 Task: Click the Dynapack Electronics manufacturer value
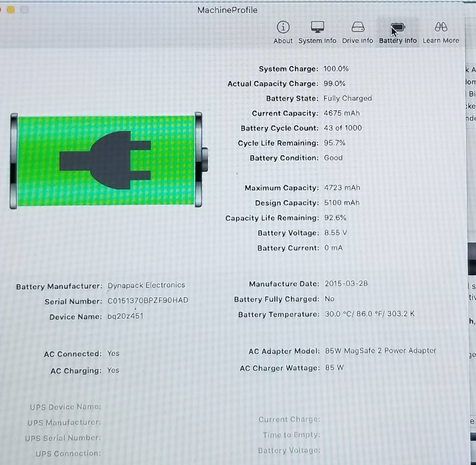(146, 285)
